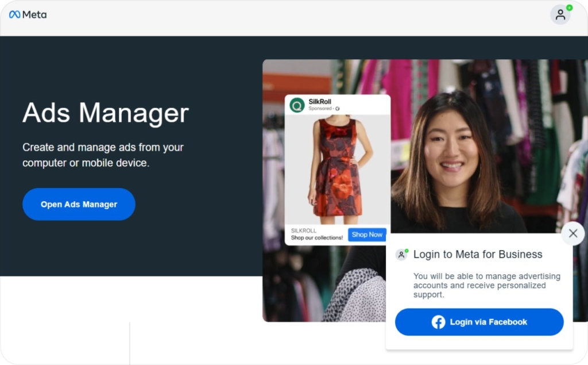Click the SilkRoll green logo avatar

pyautogui.click(x=297, y=105)
